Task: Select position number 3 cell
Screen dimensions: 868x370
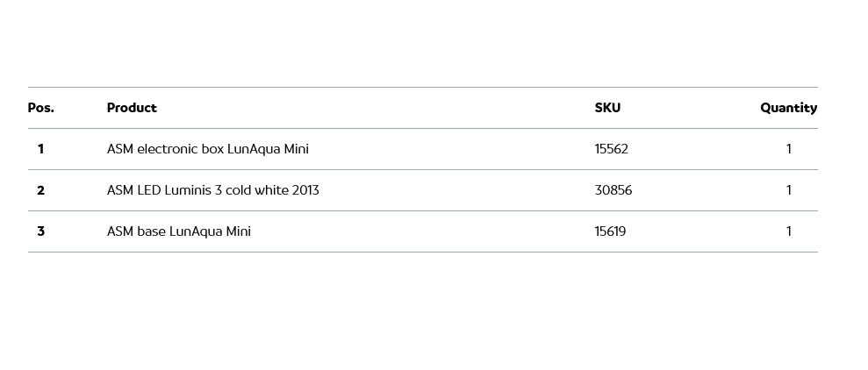Action: click(40, 231)
